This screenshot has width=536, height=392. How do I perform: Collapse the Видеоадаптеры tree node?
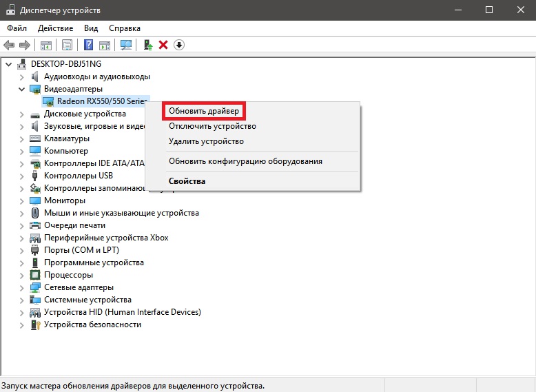click(x=21, y=89)
